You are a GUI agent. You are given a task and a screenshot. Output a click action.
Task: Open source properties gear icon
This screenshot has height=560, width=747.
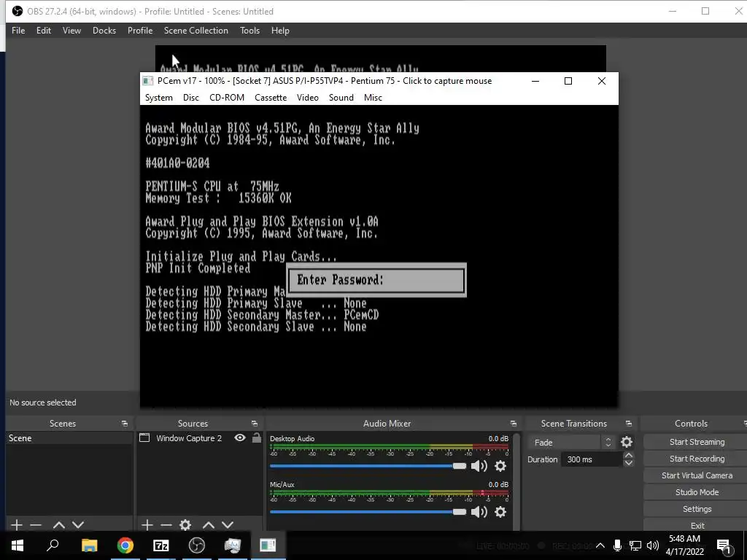(x=185, y=525)
